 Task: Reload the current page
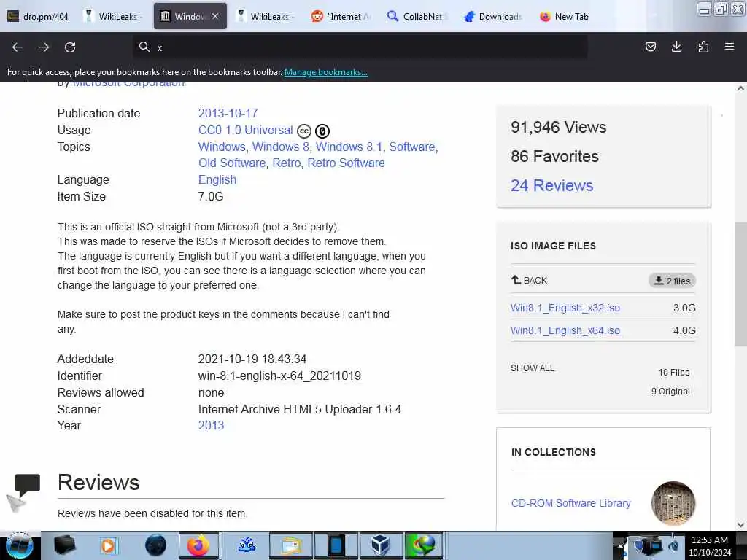click(x=70, y=47)
